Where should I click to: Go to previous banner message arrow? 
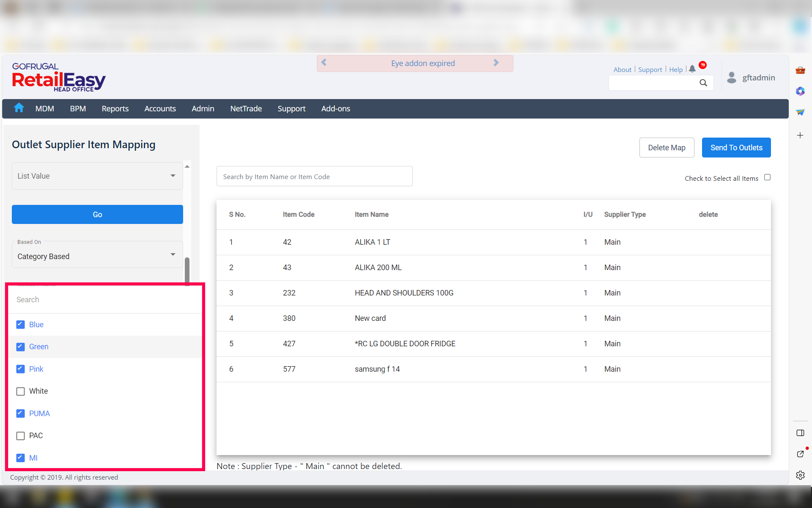(324, 63)
